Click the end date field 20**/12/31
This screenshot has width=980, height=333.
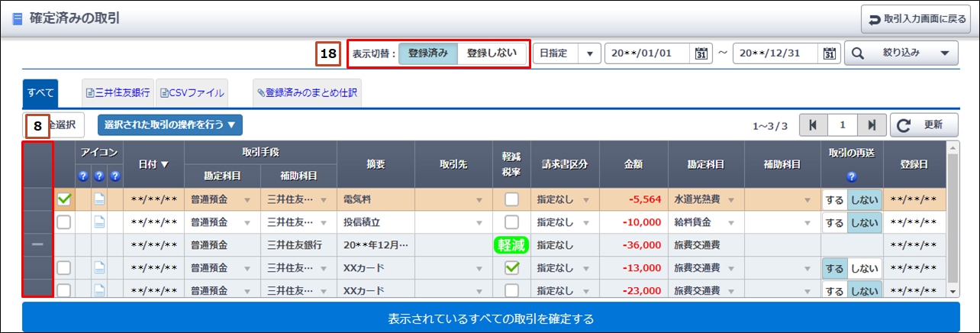tap(777, 53)
